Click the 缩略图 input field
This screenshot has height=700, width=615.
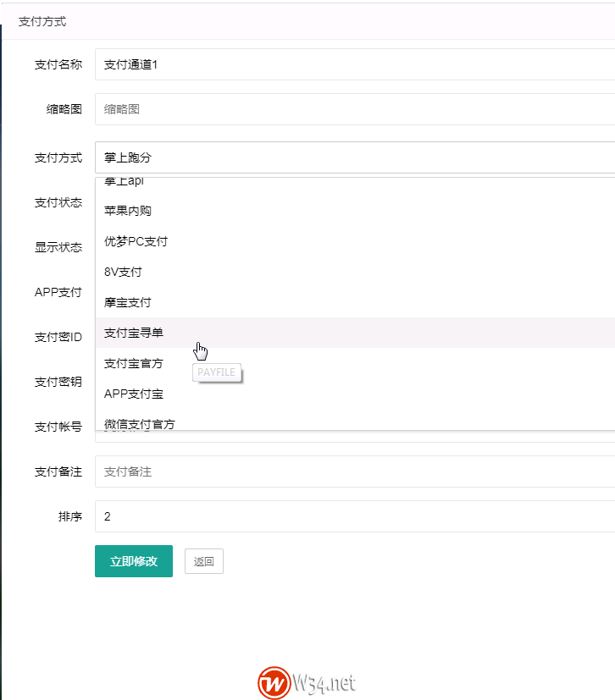354,109
